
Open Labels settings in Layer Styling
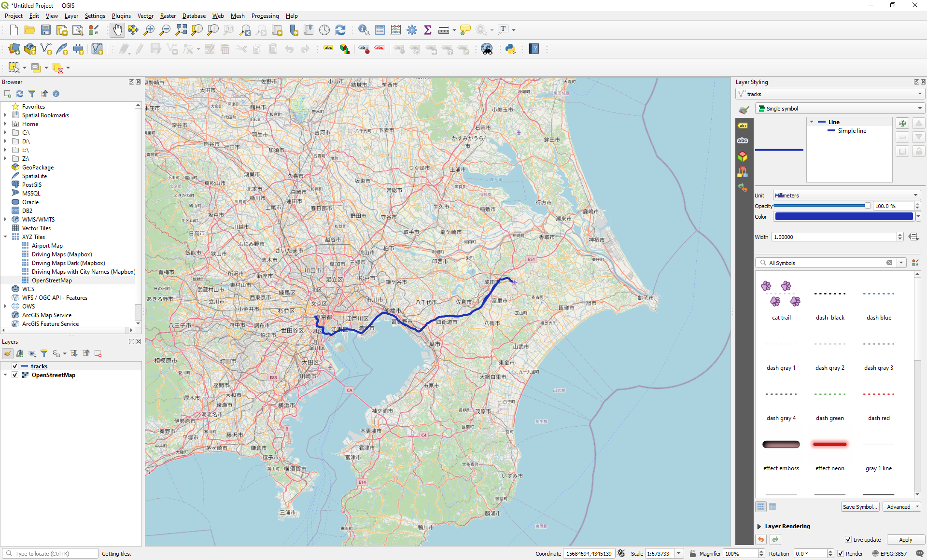click(x=743, y=125)
